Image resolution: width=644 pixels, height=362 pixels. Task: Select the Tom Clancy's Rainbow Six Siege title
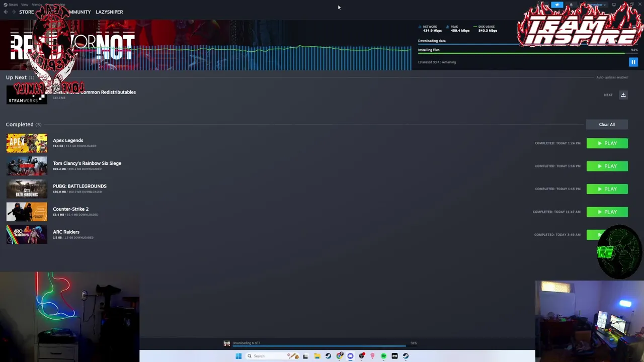(x=87, y=163)
